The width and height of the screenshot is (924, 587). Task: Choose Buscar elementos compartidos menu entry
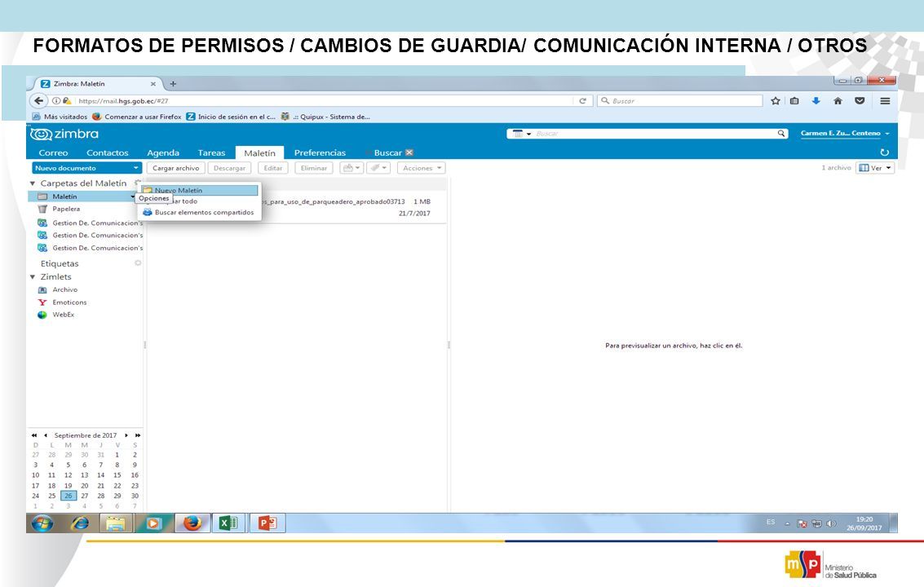(x=200, y=212)
